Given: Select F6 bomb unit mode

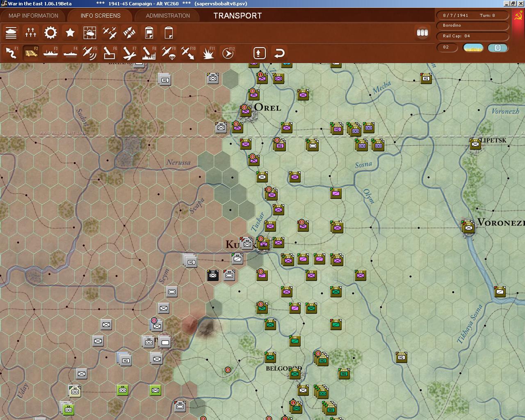Looking at the screenshot, I should click(x=110, y=53).
